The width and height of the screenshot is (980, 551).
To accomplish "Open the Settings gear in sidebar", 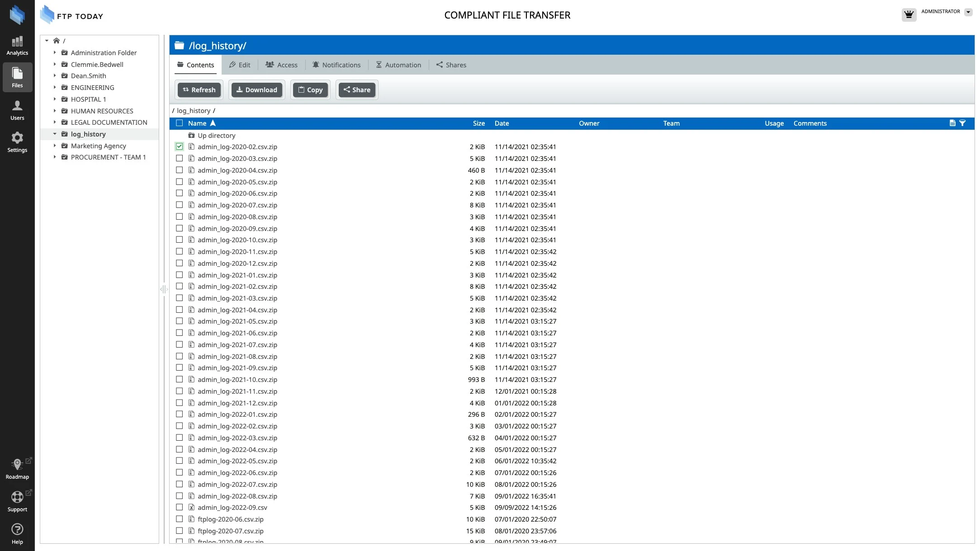I will [17, 142].
